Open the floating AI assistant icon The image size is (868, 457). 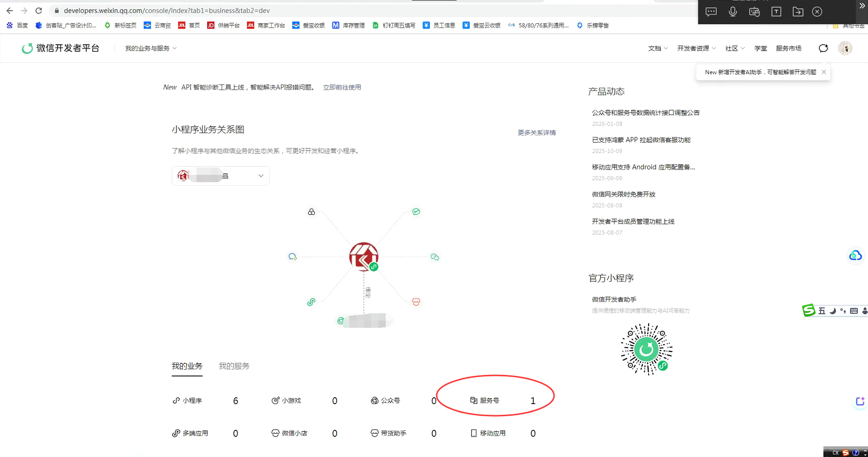(x=860, y=402)
